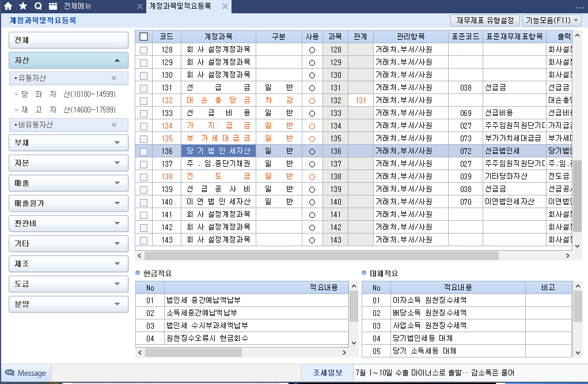This screenshot has width=588, height=384.
Task: Select the 부가세대급금 account name cell
Action: click(218, 138)
